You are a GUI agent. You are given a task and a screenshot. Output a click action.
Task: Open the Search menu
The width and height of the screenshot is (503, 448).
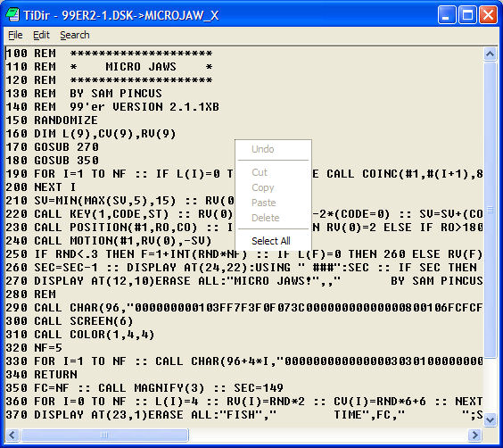75,35
